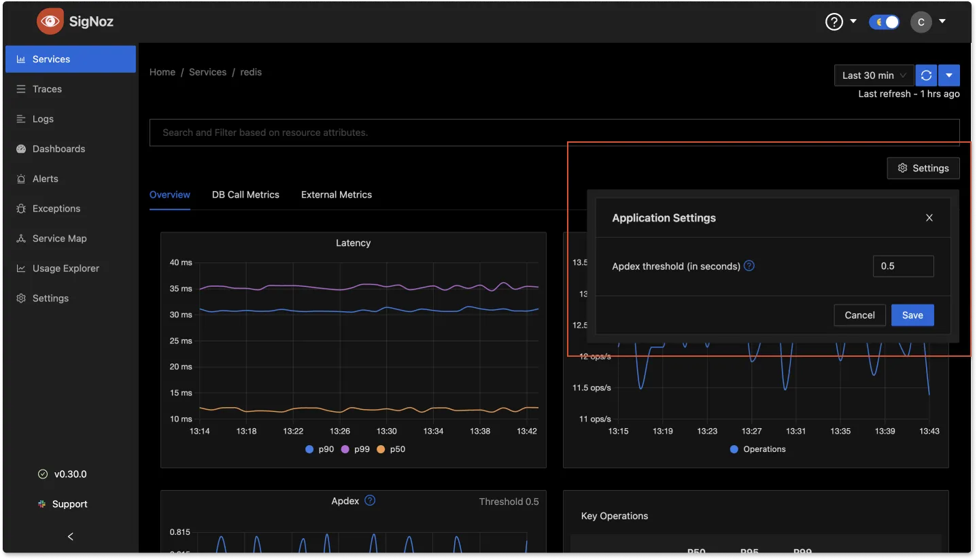This screenshot has height=560, width=977.
Task: Close the Application Settings dialog
Action: pyautogui.click(x=929, y=217)
